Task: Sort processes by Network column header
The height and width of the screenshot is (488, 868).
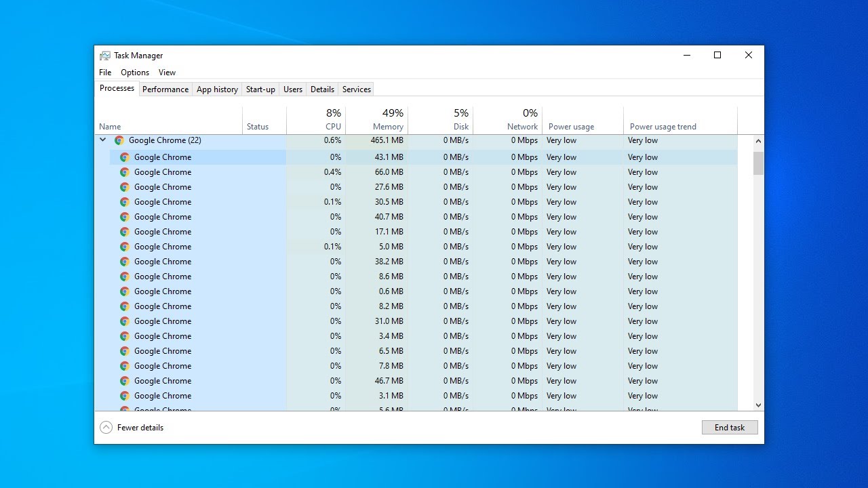Action: click(x=507, y=120)
